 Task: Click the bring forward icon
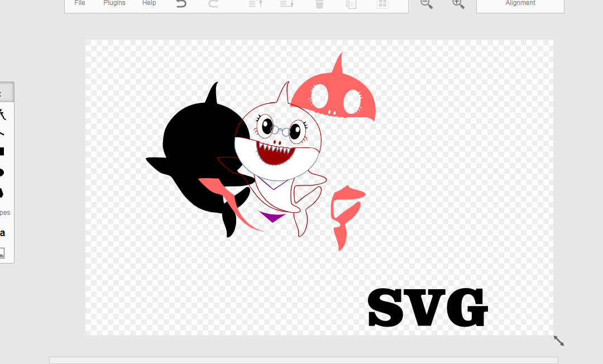coord(256,4)
